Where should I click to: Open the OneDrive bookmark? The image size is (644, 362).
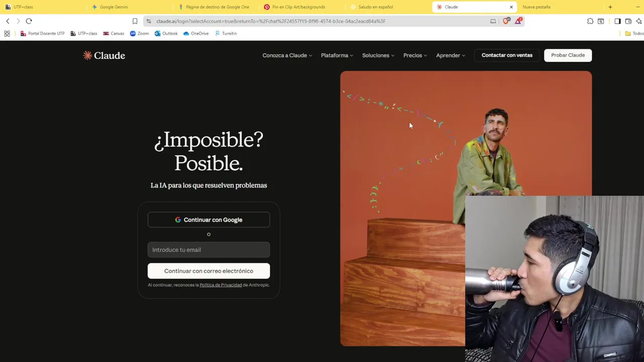click(x=196, y=34)
